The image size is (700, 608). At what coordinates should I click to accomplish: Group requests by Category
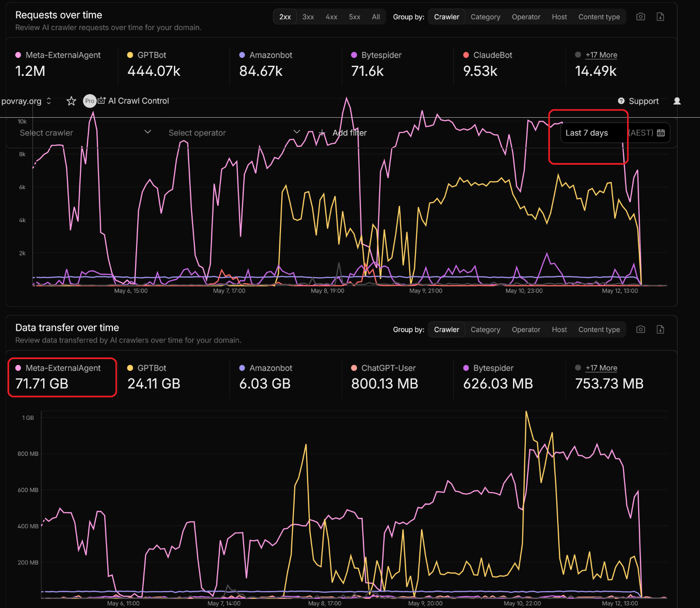(x=485, y=17)
